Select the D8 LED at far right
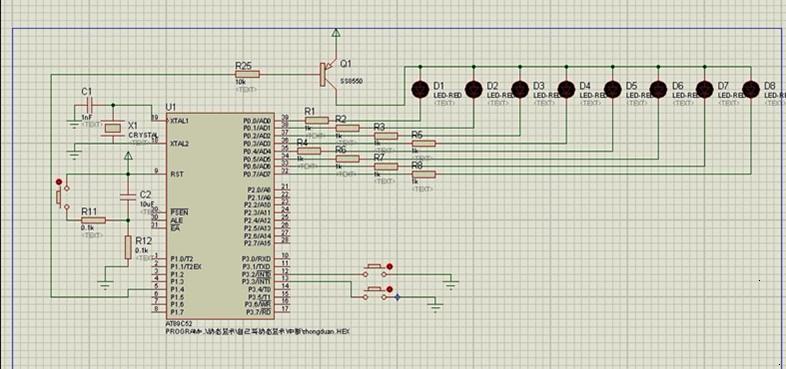 click(x=750, y=89)
